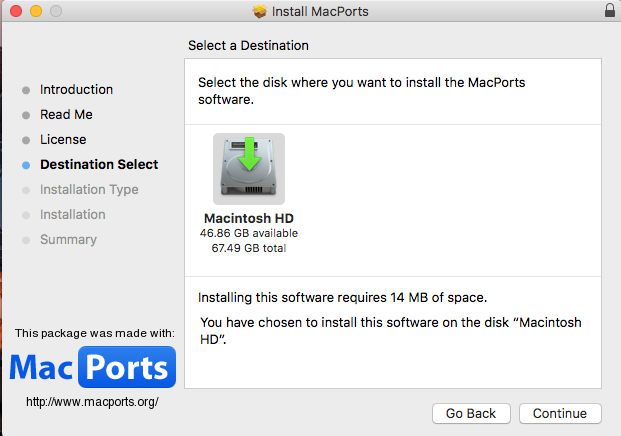Select the Macintosh HD disk icon
This screenshot has height=436, width=621.
pos(249,169)
